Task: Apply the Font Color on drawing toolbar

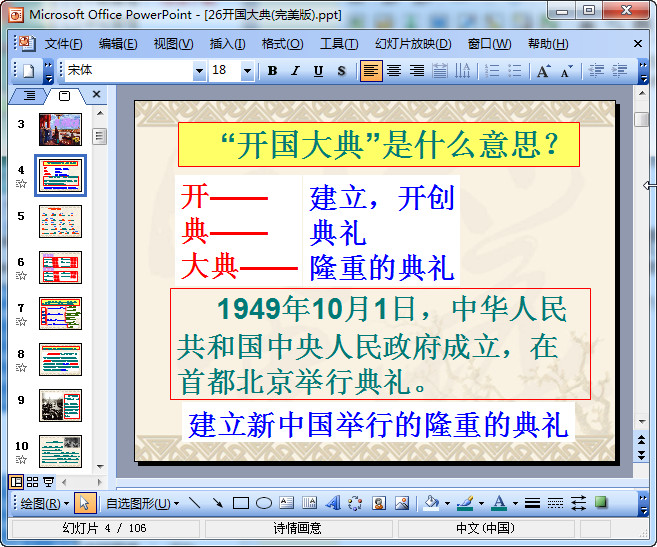Action: (499, 503)
